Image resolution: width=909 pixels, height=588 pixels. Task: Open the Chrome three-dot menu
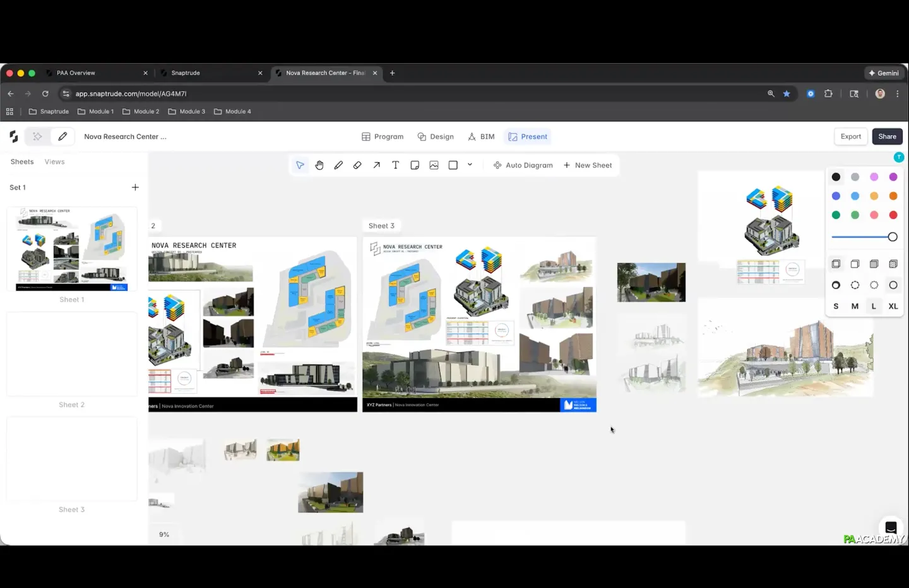(897, 93)
